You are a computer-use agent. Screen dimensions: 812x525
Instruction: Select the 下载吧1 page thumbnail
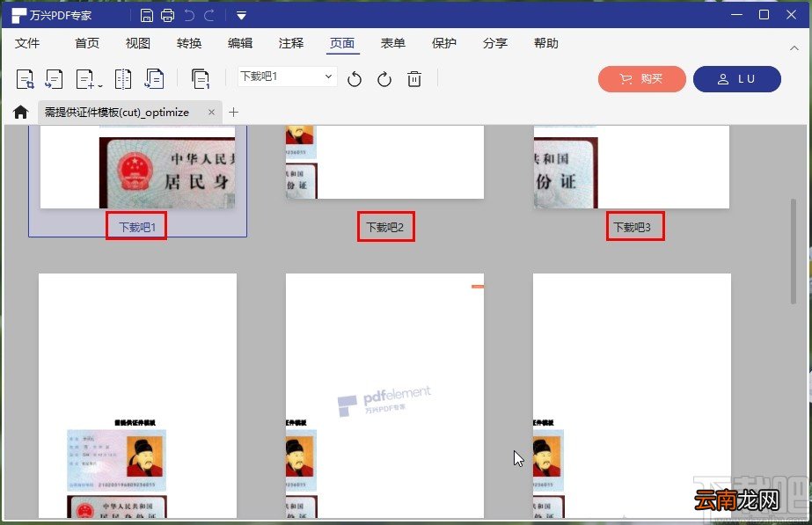coord(138,167)
